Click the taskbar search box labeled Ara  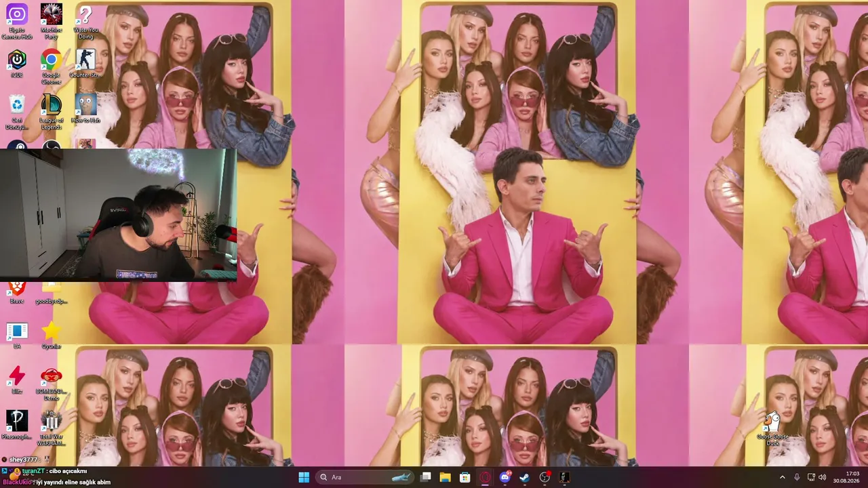365,477
